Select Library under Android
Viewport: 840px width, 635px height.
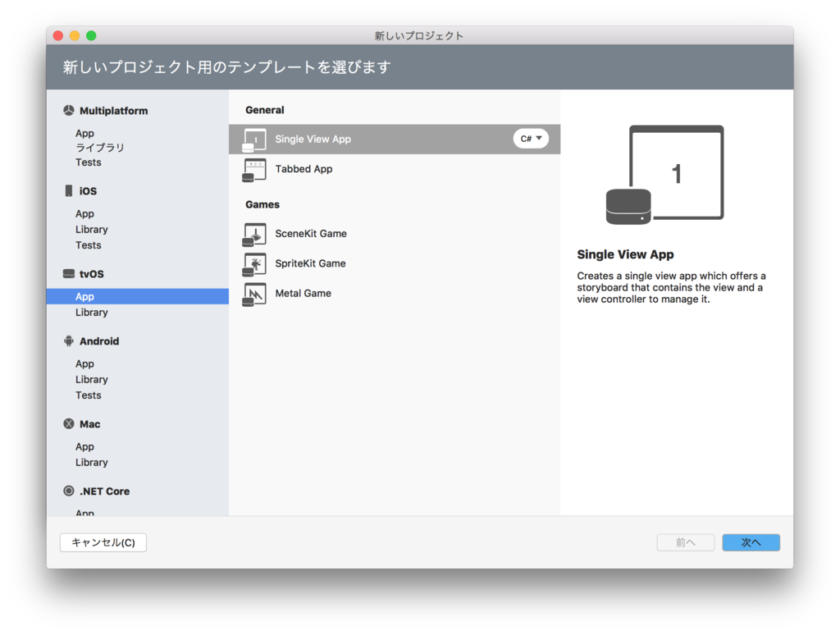click(92, 379)
